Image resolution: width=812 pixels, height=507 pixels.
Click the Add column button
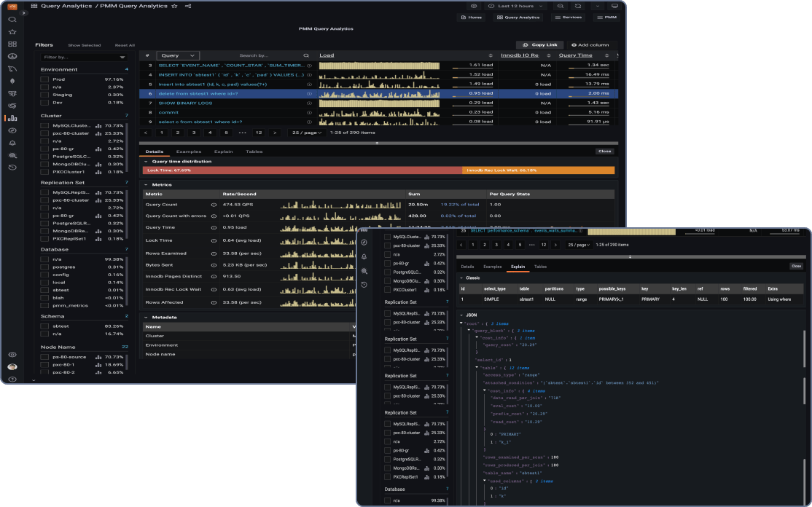593,44
